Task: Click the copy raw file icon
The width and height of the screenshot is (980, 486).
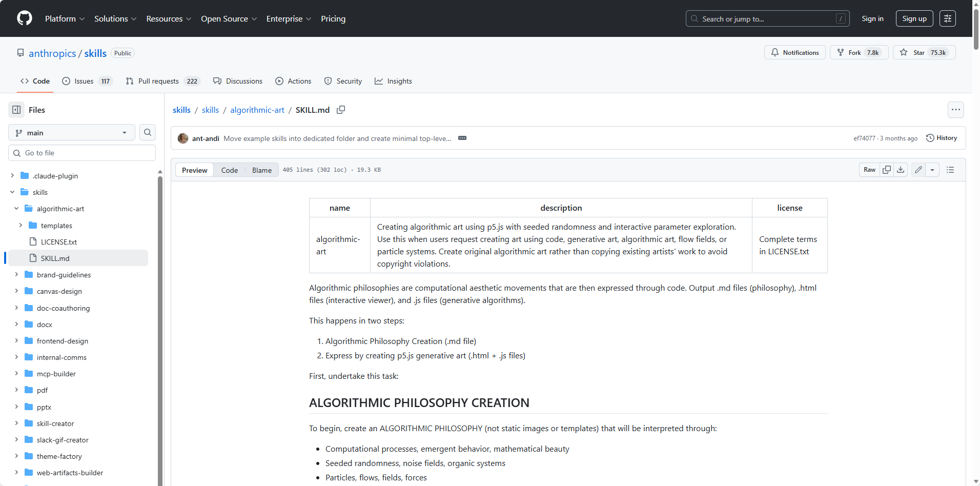Action: [887, 170]
